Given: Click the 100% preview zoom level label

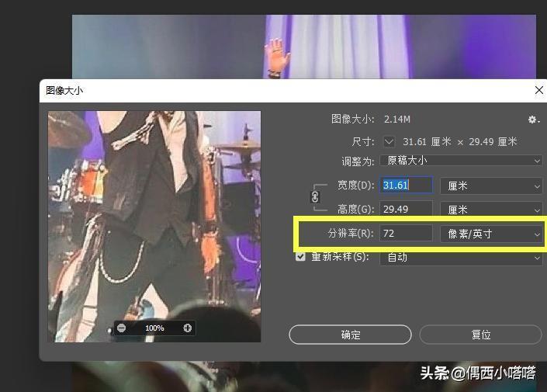Looking at the screenshot, I should (x=154, y=328).
